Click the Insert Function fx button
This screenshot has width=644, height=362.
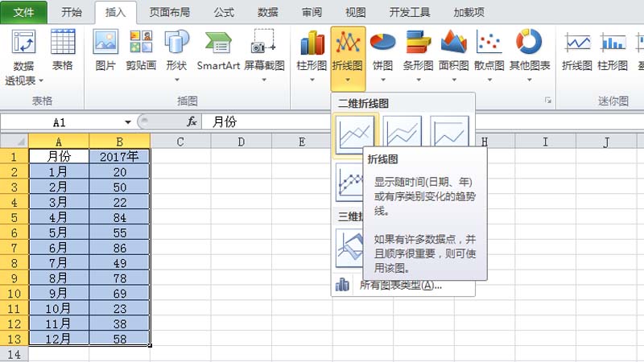(192, 122)
